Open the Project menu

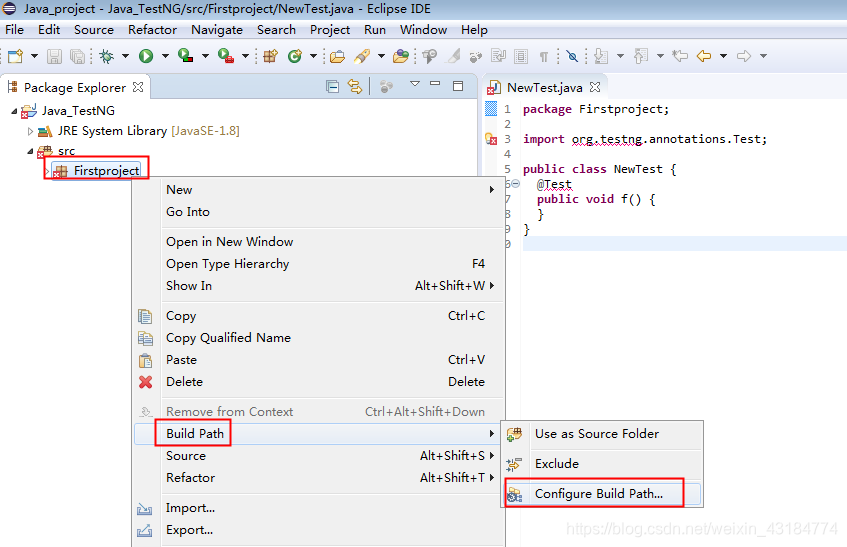point(330,30)
